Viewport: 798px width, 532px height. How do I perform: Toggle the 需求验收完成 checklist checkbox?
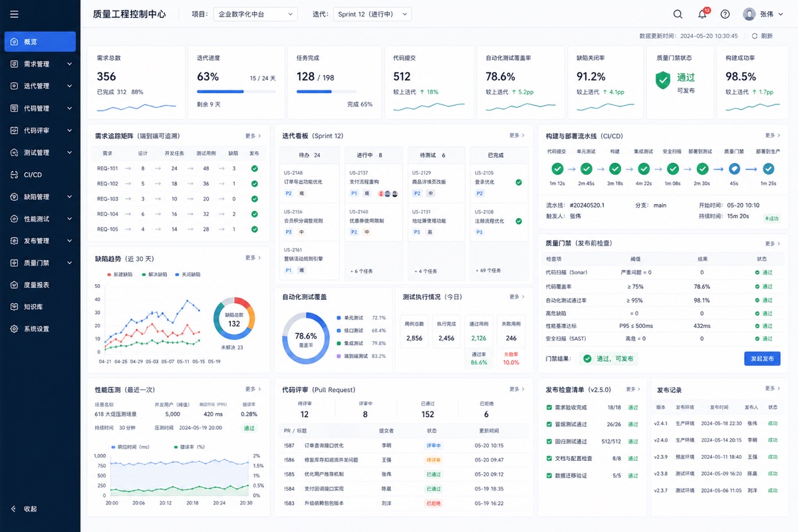coord(549,407)
